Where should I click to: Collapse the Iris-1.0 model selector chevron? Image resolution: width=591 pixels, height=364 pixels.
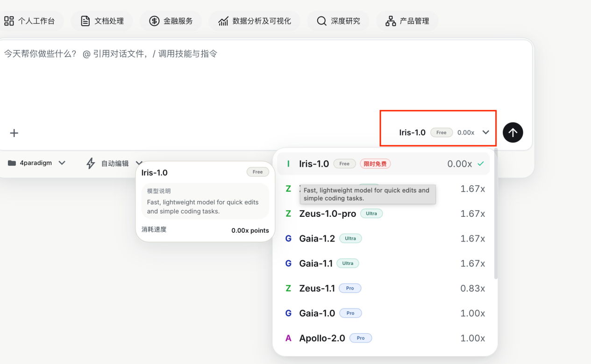click(486, 132)
